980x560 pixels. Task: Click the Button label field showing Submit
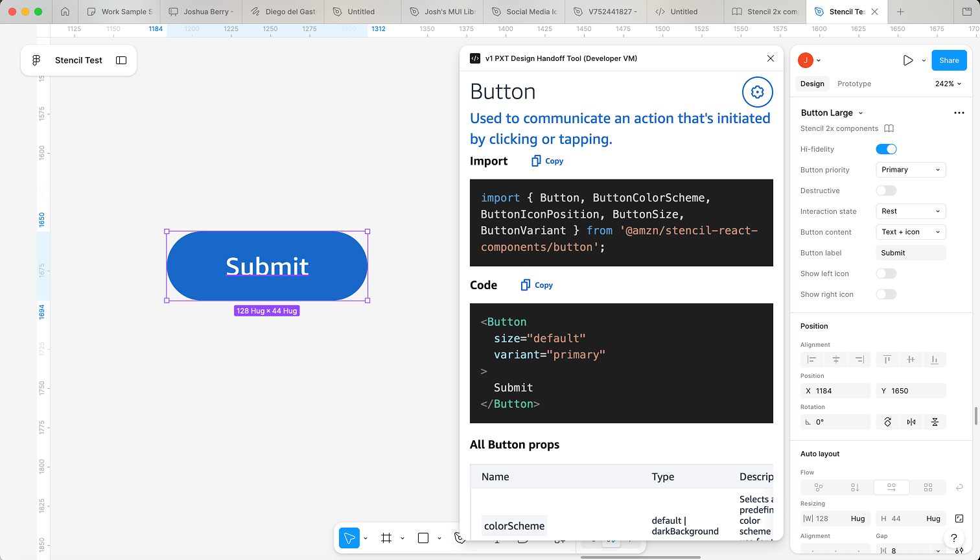coord(911,252)
